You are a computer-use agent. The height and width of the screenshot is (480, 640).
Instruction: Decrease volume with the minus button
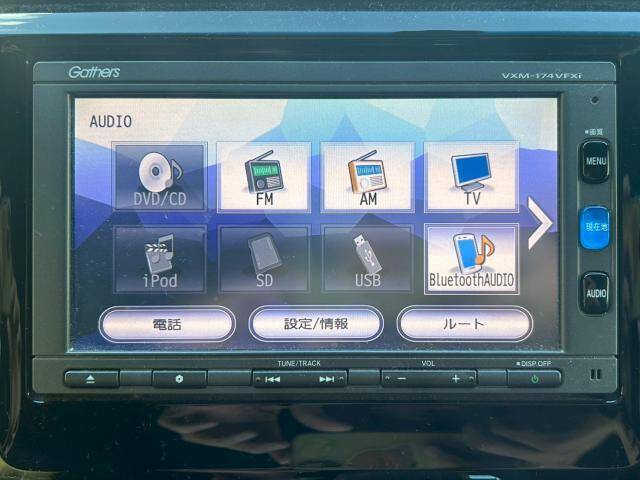[x=402, y=379]
